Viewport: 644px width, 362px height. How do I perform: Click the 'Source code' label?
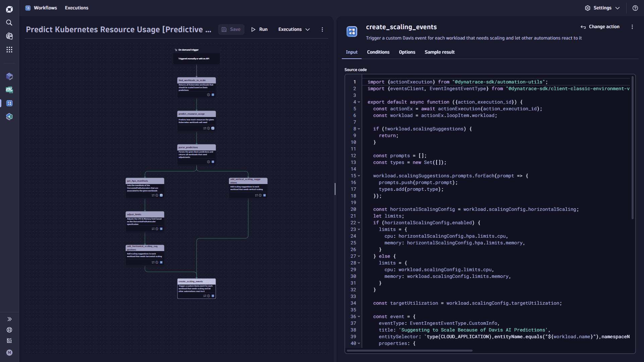[x=356, y=70]
